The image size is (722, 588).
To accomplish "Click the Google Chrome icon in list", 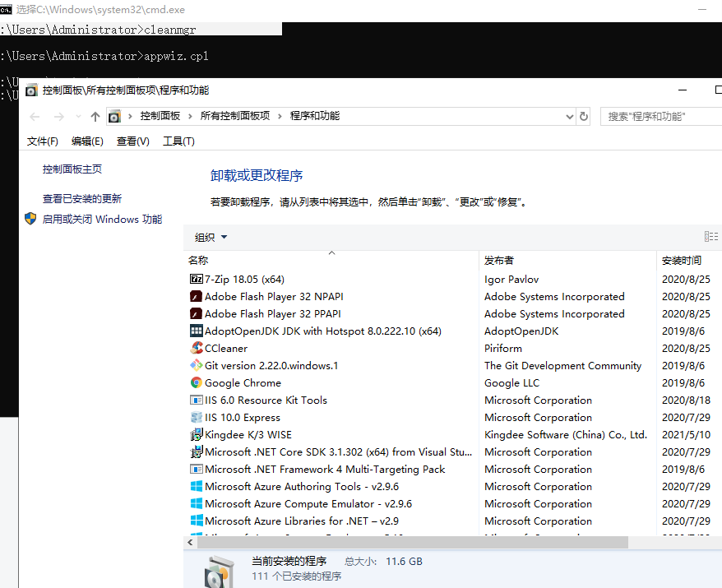I will (197, 382).
